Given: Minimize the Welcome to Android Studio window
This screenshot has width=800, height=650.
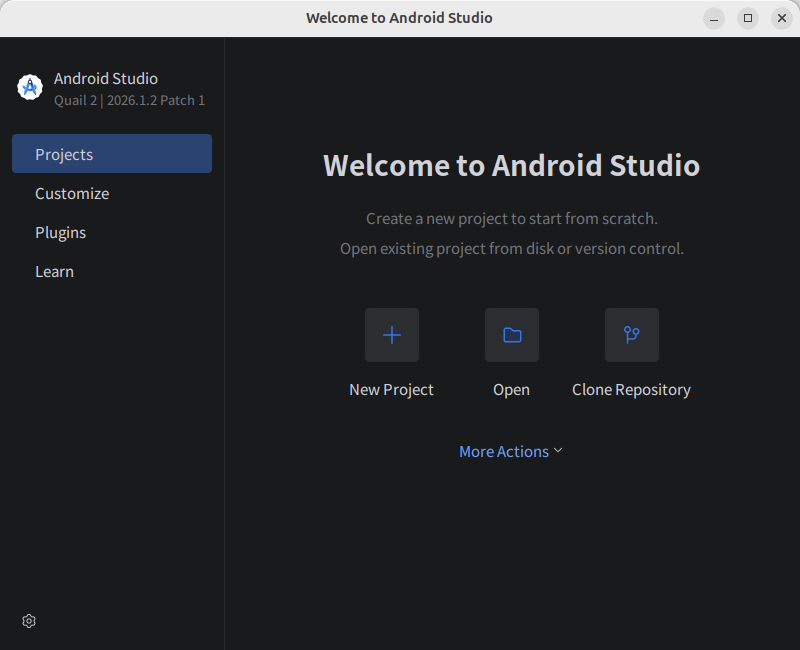Looking at the screenshot, I should (x=714, y=18).
